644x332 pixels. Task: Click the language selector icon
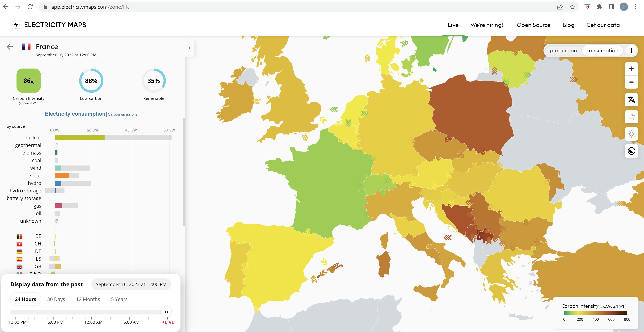pyautogui.click(x=631, y=100)
